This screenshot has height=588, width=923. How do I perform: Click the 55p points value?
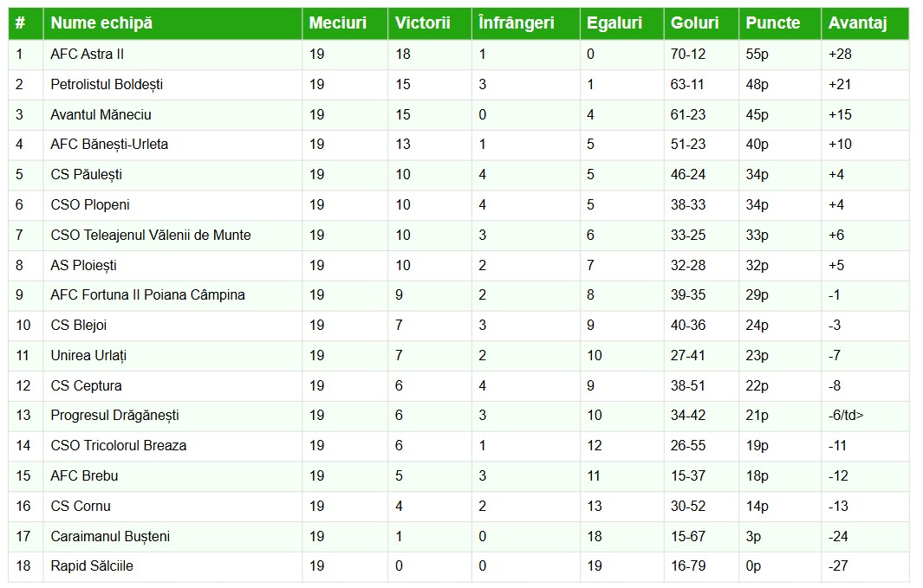[757, 55]
